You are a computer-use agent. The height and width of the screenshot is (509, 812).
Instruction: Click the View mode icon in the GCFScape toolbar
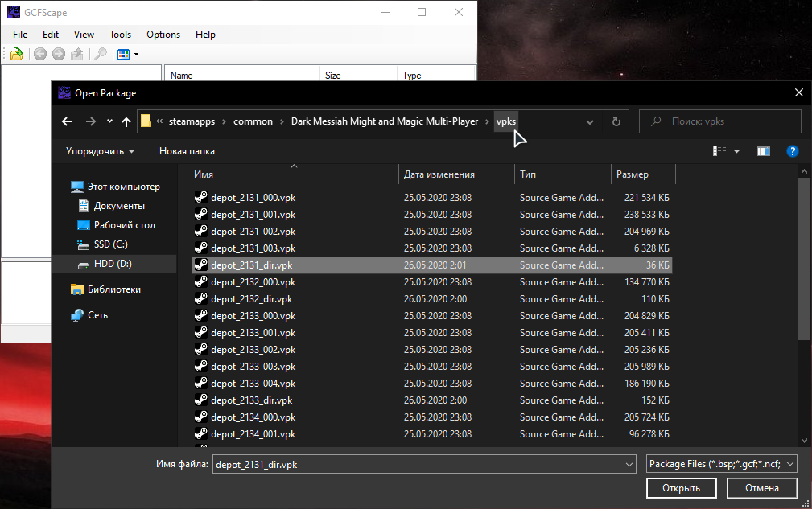pos(123,55)
